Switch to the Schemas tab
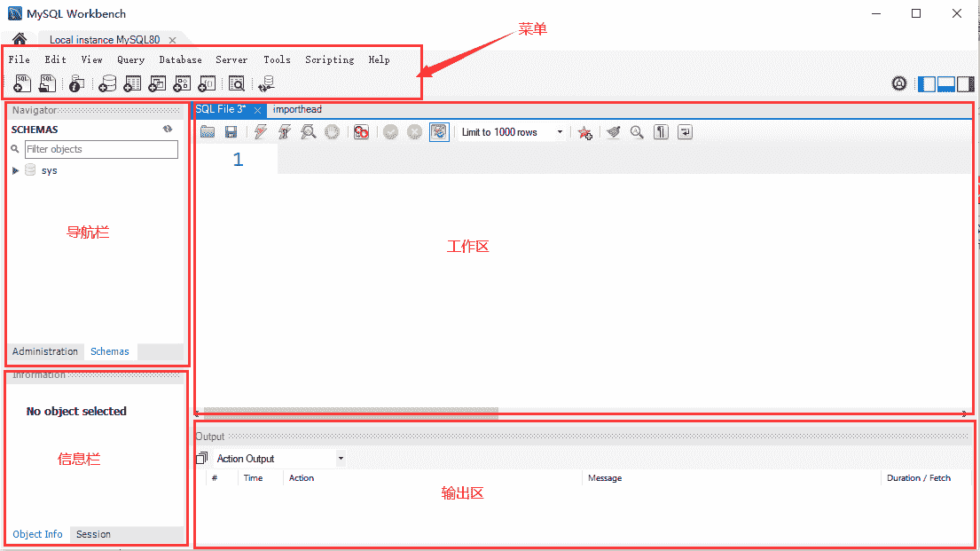980x551 pixels. [x=109, y=350]
